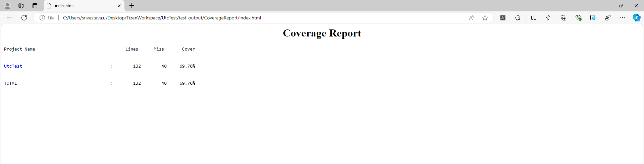Open Browser essentials heart icon

point(578,18)
